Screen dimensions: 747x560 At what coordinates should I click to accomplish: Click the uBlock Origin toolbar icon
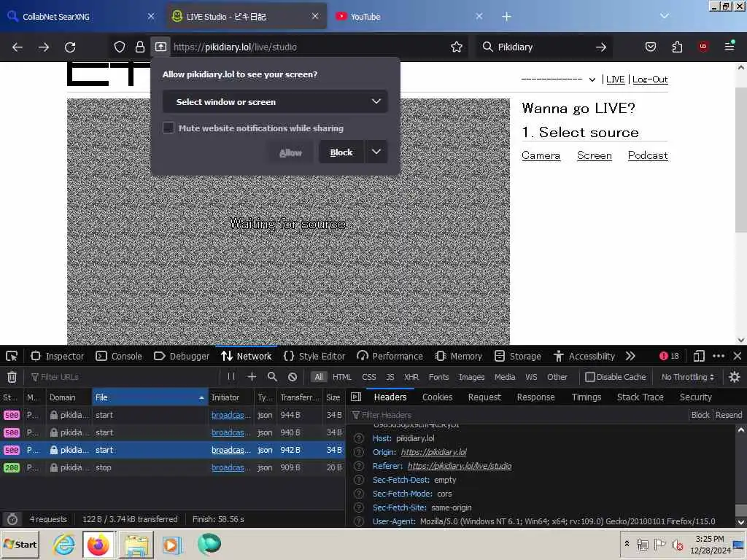coord(703,47)
